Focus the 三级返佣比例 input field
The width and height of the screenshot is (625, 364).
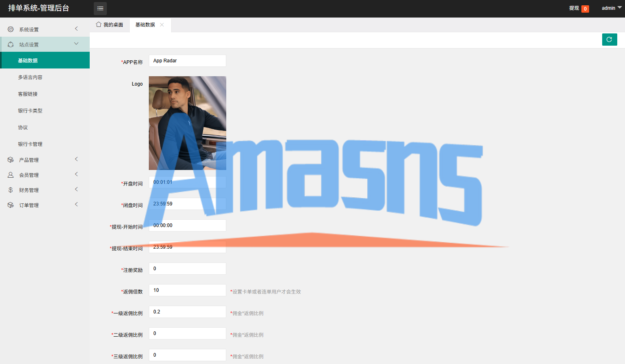188,355
